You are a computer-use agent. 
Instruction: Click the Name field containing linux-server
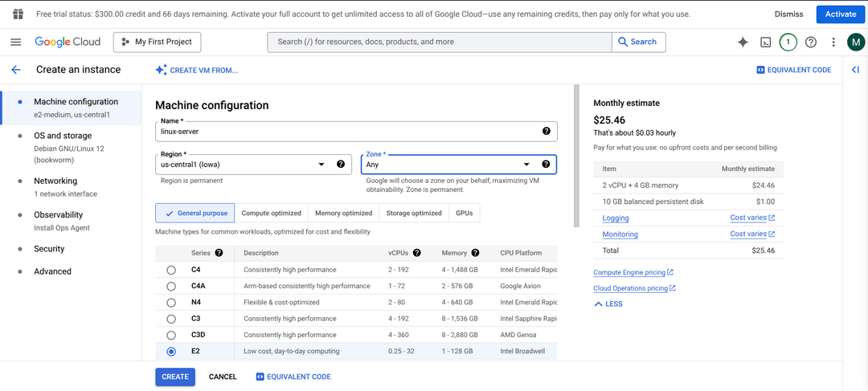357,131
